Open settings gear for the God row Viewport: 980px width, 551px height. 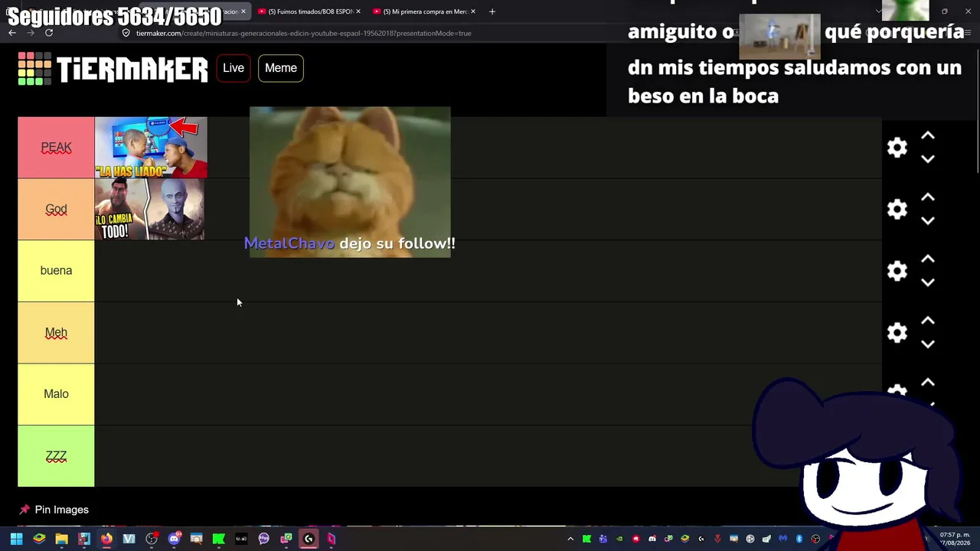coord(897,209)
